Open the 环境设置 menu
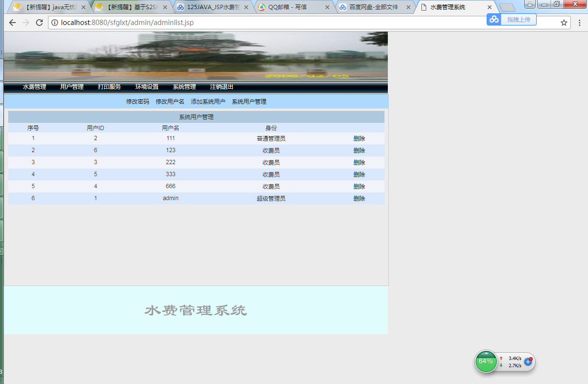 pyautogui.click(x=147, y=87)
